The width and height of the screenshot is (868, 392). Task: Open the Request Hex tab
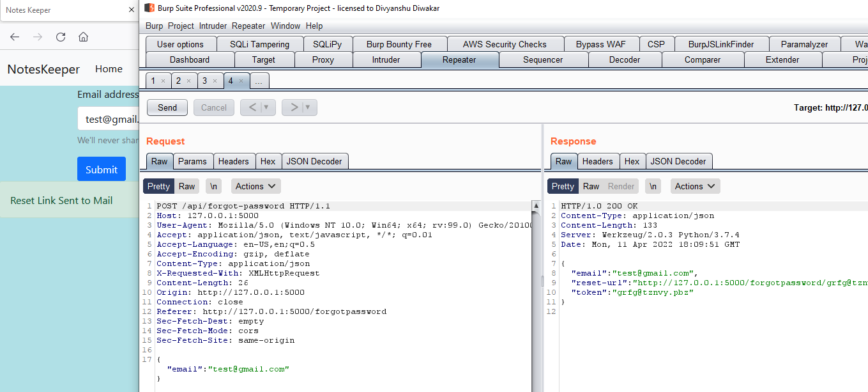[268, 161]
